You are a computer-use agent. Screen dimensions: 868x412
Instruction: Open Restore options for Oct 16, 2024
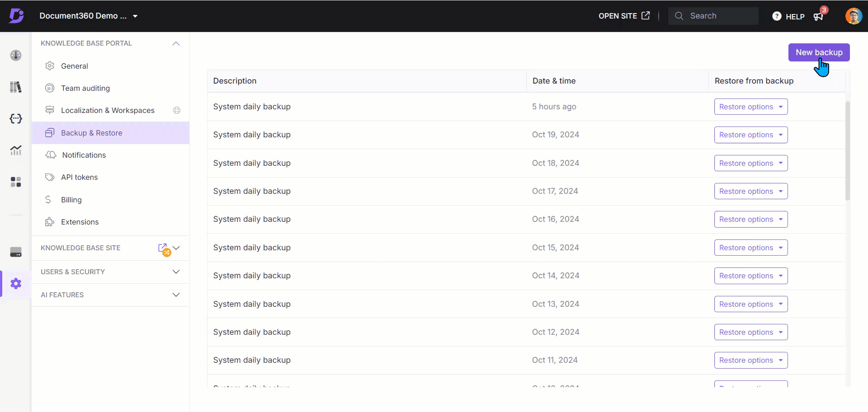point(751,219)
